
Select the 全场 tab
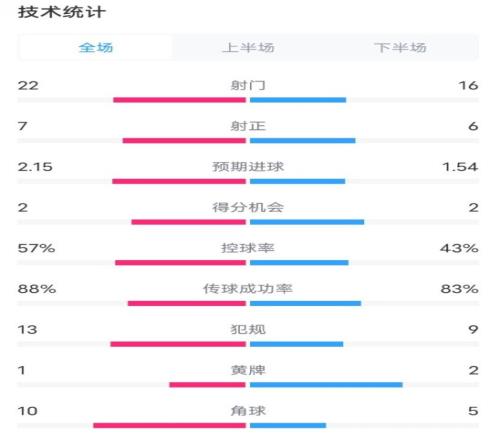click(96, 48)
